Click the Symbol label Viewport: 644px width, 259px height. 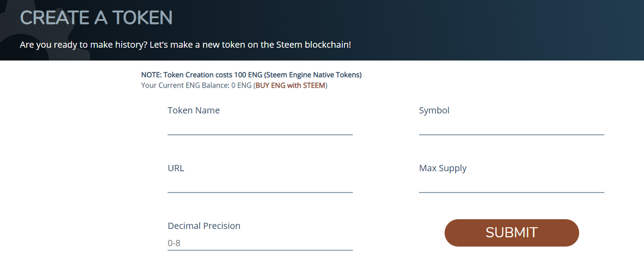click(434, 111)
